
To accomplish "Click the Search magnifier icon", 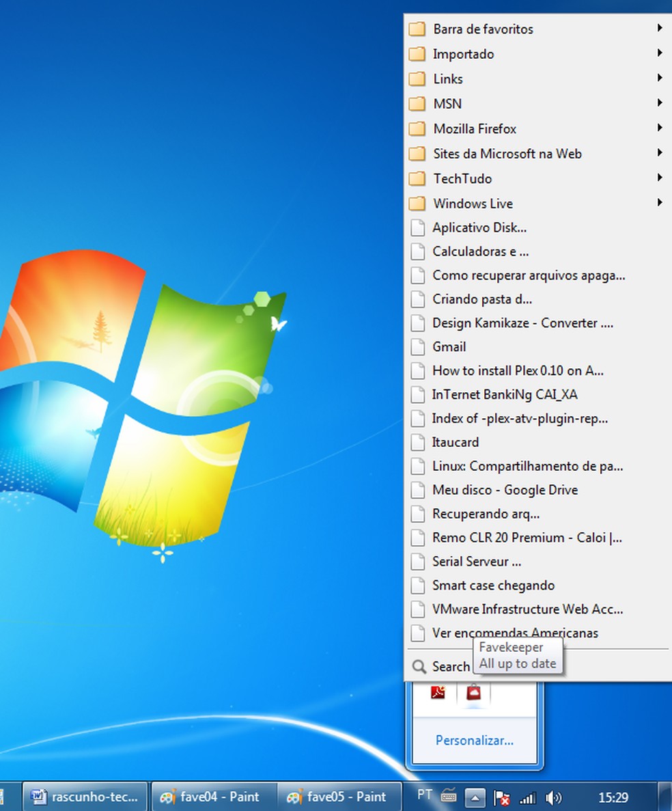I will (419, 666).
